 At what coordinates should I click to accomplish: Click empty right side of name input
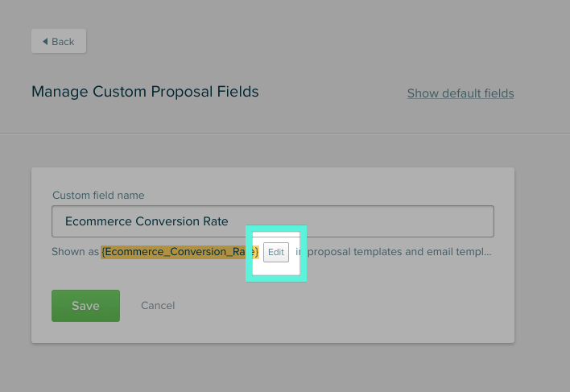(x=364, y=221)
